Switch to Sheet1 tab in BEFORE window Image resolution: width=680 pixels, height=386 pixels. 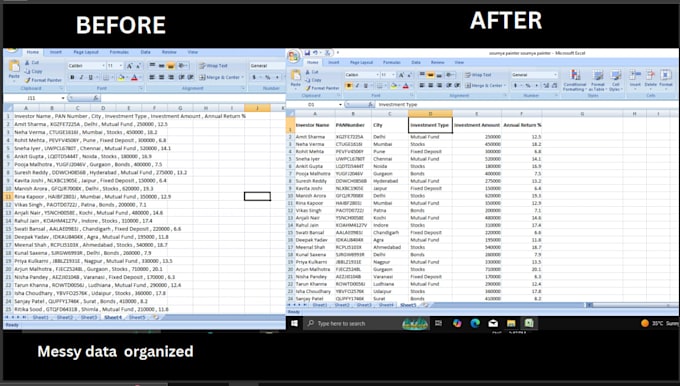(x=41, y=317)
